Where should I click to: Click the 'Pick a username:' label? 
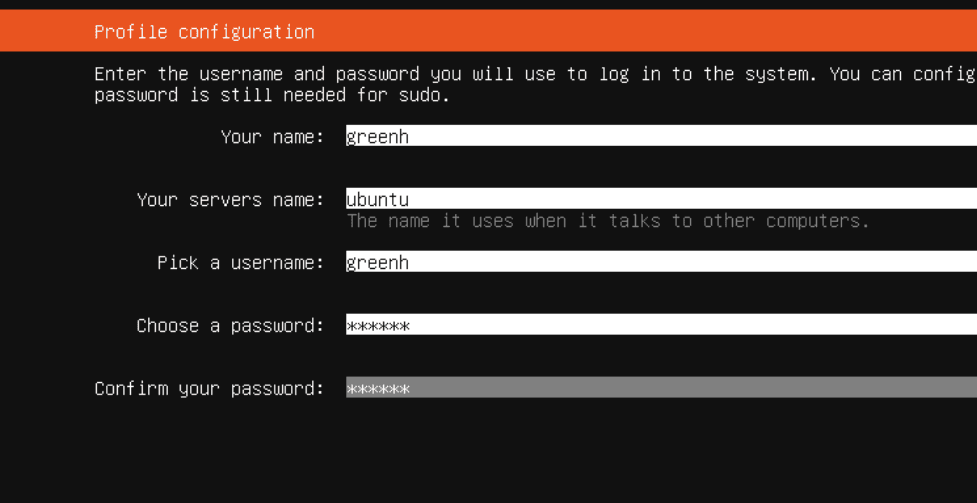[x=241, y=262]
